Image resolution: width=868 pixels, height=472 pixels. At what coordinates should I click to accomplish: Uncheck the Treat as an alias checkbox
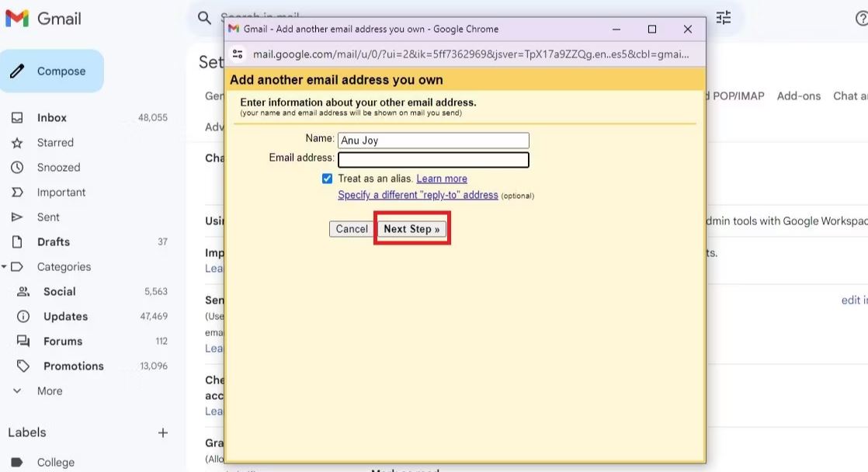click(327, 179)
